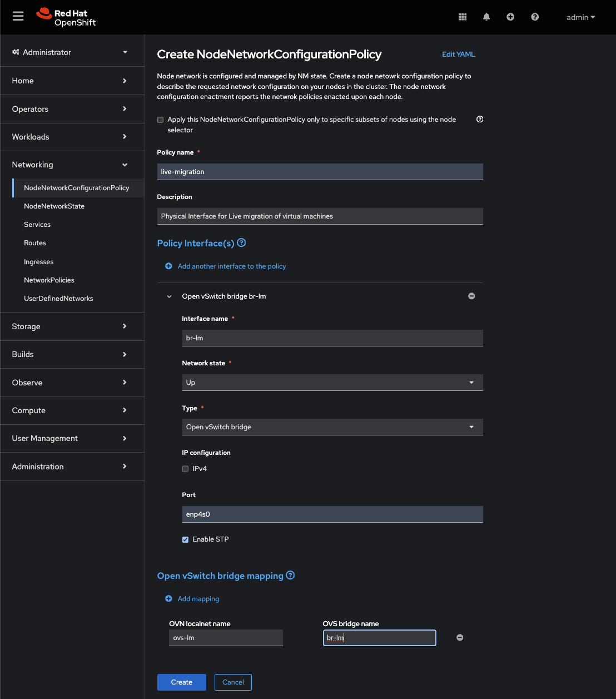Viewport: 616px width, 699px height.
Task: Check the IPv4 checkbox
Action: pos(186,469)
